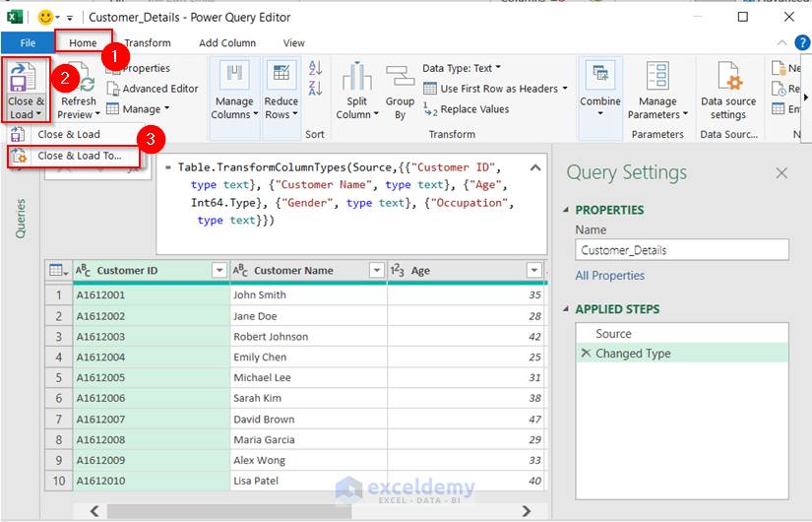Switch to the Transform tab

147,42
